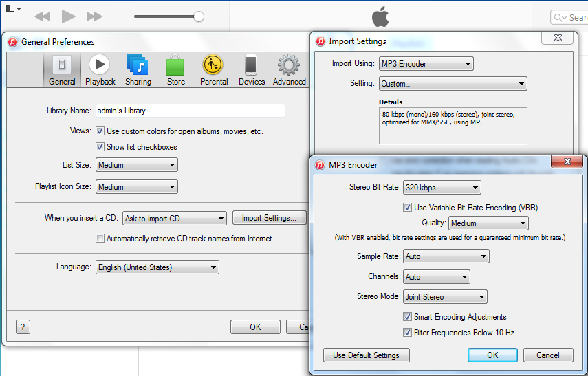Open the Channels dropdown
This screenshot has width=588, height=376.
(x=436, y=276)
